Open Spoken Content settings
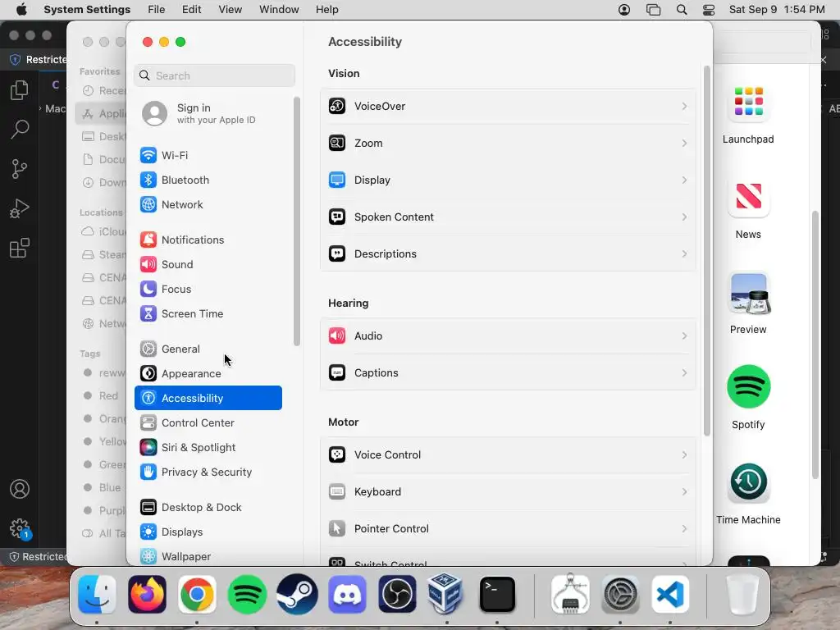The width and height of the screenshot is (840, 630). 508,217
